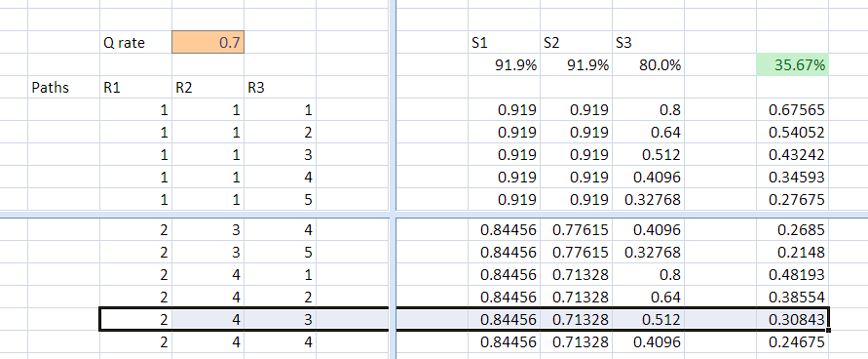868x359 pixels.
Task: Click S1 value 0.919 in the 0.67565 row
Action: pyautogui.click(x=505, y=110)
